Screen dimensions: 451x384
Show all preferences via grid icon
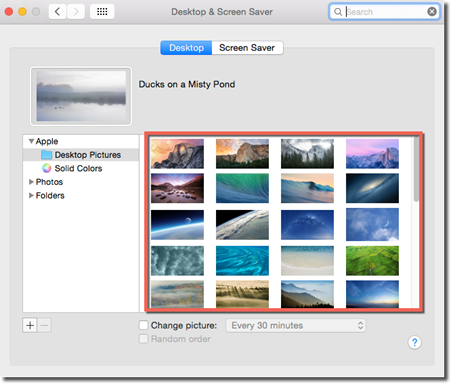[102, 12]
